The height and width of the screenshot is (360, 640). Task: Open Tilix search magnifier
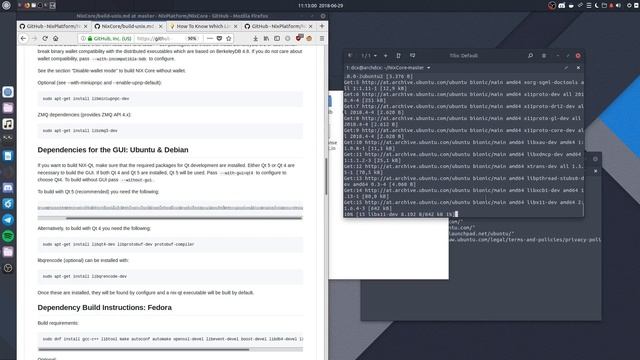(530, 56)
